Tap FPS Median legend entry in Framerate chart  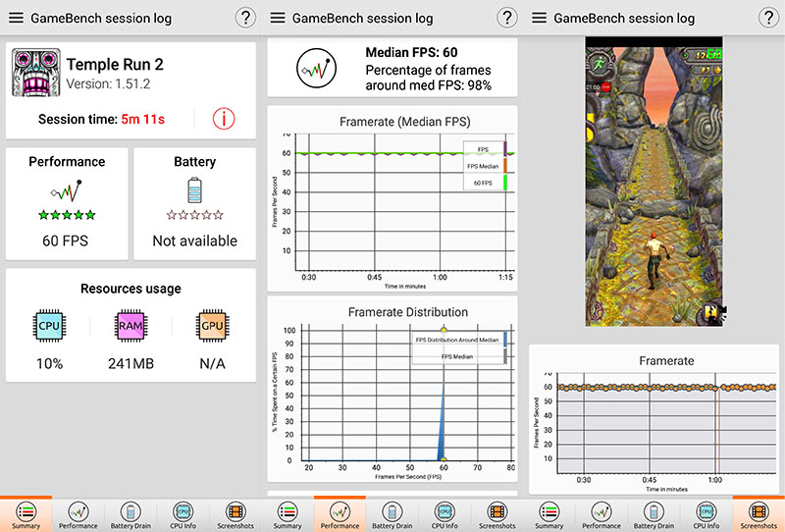(485, 166)
